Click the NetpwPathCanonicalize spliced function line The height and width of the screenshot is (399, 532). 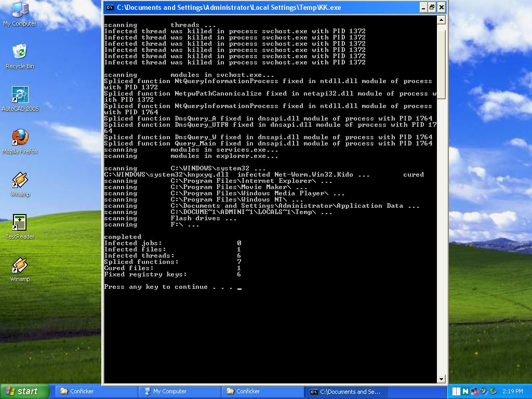(270, 96)
